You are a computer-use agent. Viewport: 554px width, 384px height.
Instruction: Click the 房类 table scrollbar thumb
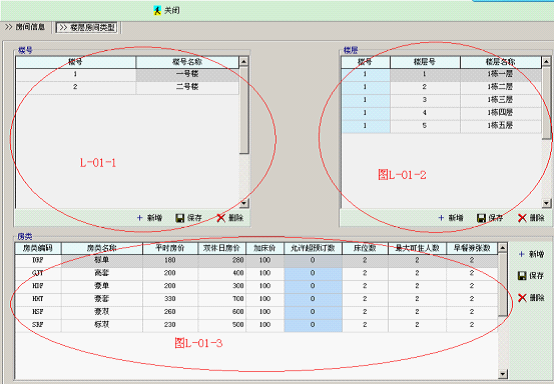click(x=503, y=284)
